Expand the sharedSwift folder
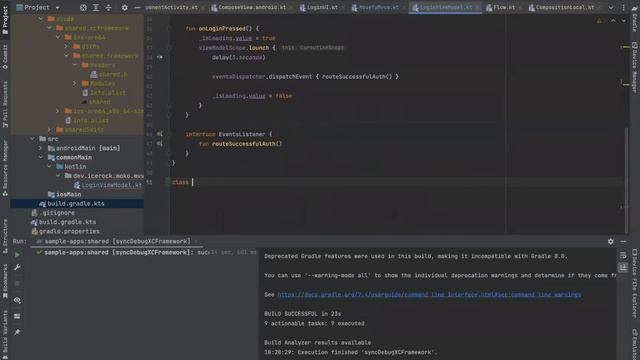This screenshot has width=640, height=360. 49,129
